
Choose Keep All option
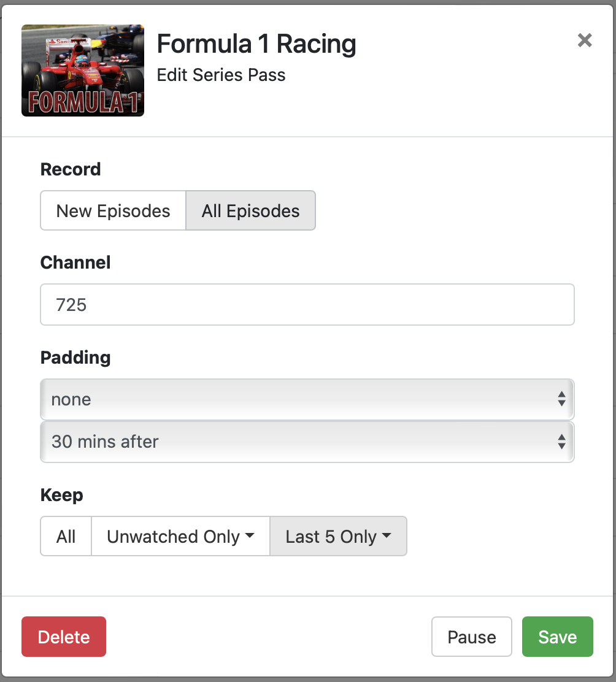66,537
